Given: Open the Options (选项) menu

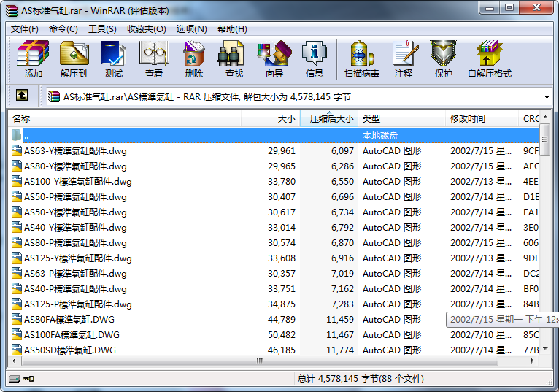Looking at the screenshot, I should point(191,29).
